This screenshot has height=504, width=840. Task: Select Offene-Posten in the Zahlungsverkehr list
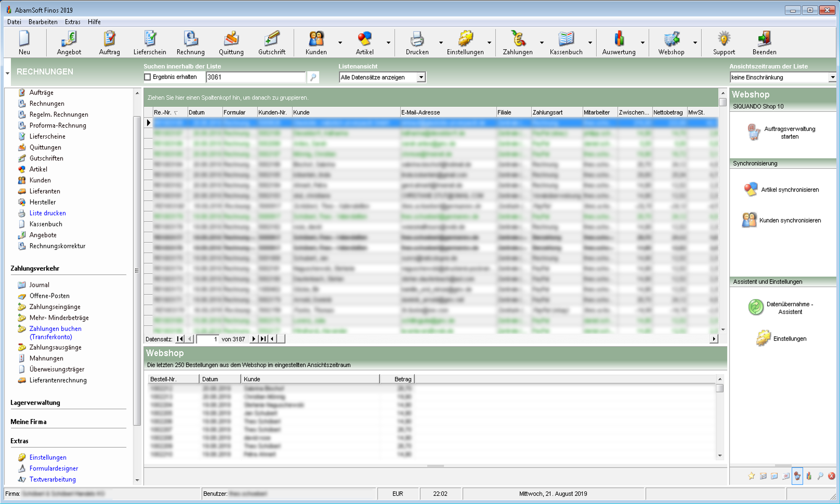pos(49,296)
